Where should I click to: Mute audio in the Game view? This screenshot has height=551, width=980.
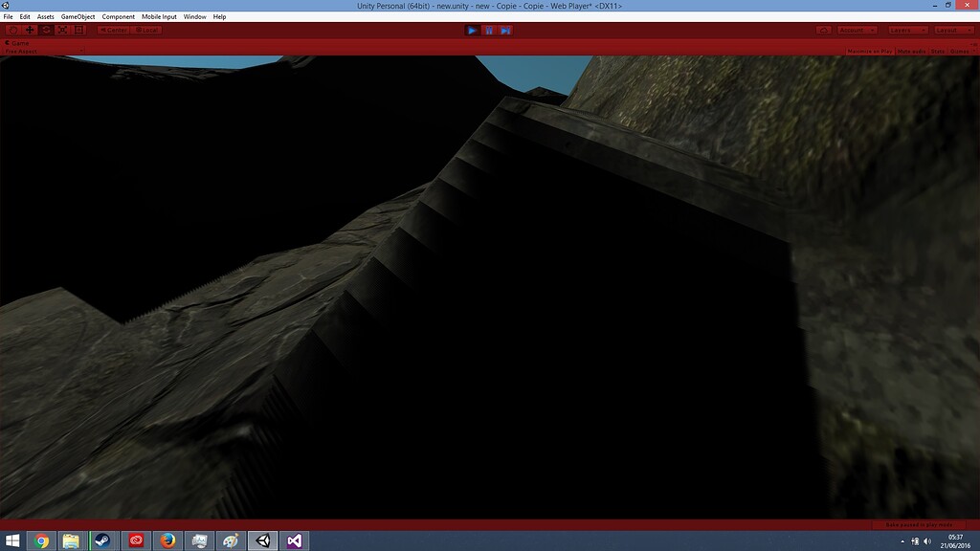pyautogui.click(x=910, y=51)
